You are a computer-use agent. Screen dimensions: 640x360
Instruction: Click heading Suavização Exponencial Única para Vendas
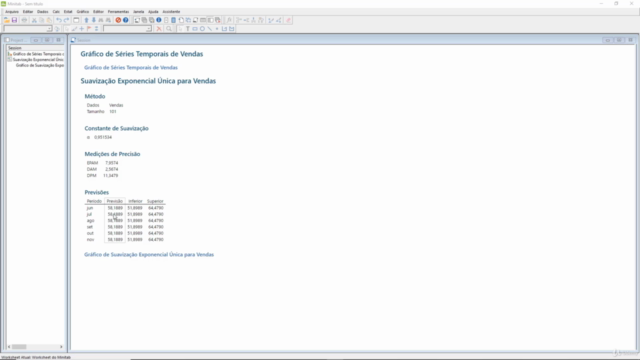[148, 81]
